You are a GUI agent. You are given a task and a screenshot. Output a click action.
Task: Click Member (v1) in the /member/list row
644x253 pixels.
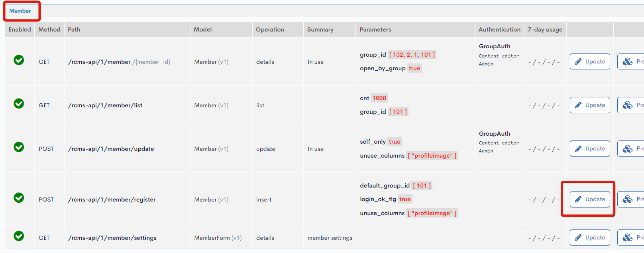[x=211, y=105]
